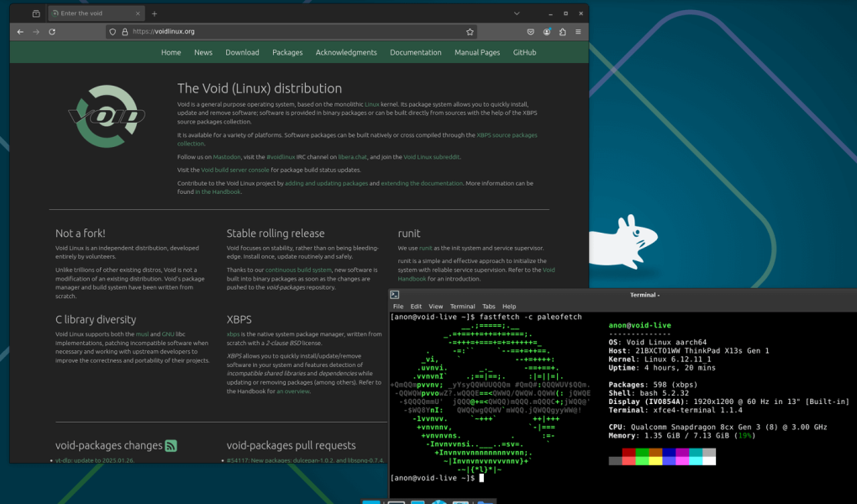Click the 'Stable rolling release' heading
857x504 pixels.
[276, 234]
